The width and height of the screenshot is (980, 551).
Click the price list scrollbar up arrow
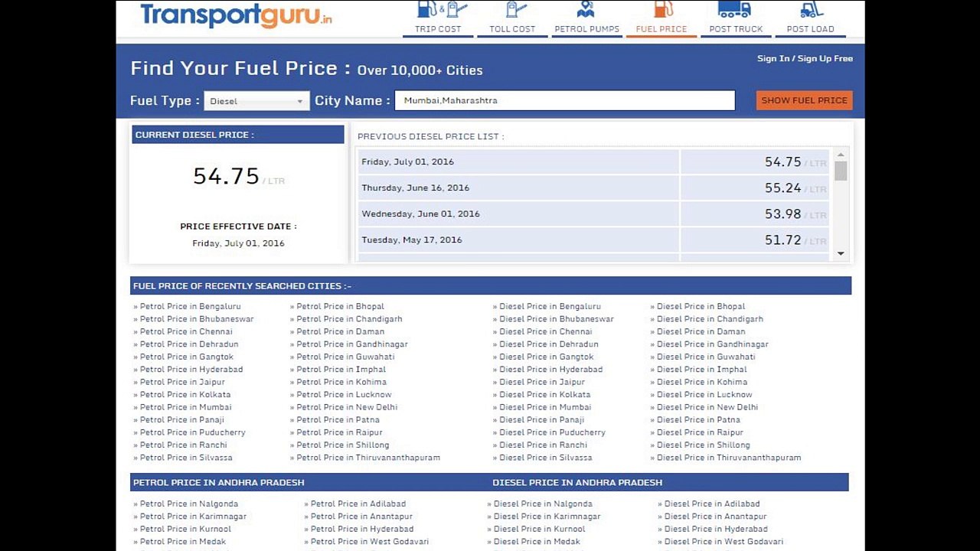point(841,155)
